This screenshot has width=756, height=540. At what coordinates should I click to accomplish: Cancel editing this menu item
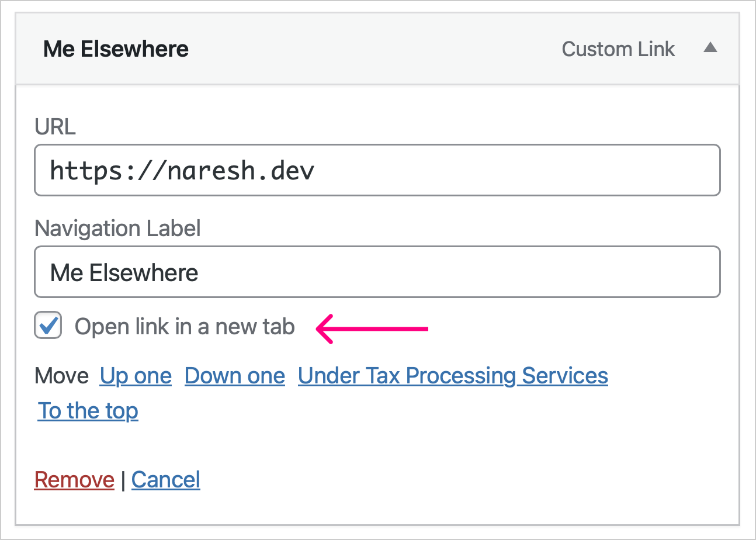(x=166, y=480)
